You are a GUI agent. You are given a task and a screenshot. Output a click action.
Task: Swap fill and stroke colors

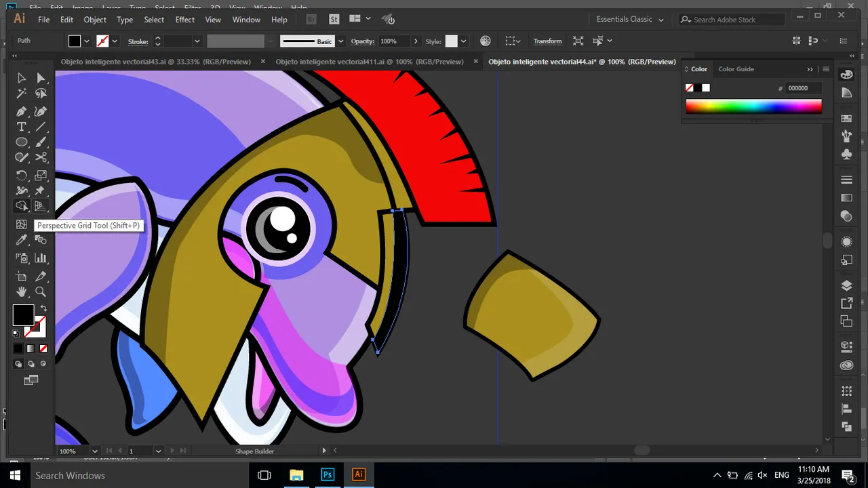tap(43, 309)
